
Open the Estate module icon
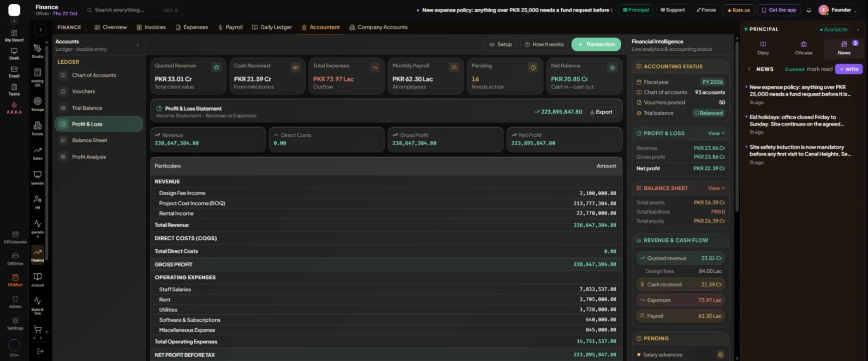tap(37, 128)
